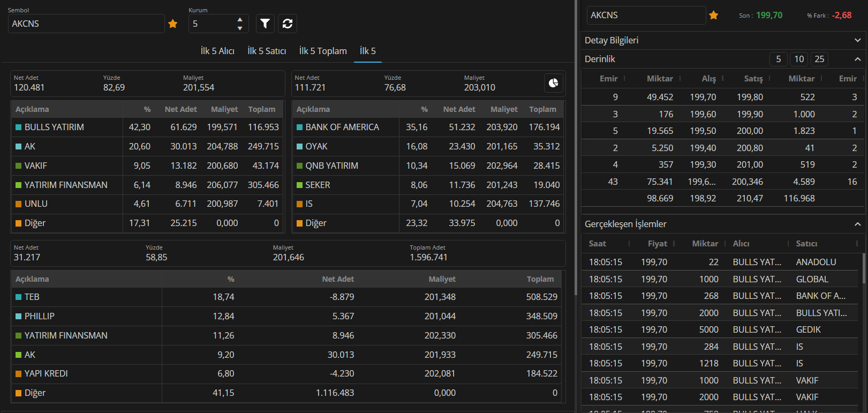Collapse the Derinlik panel

point(857,59)
